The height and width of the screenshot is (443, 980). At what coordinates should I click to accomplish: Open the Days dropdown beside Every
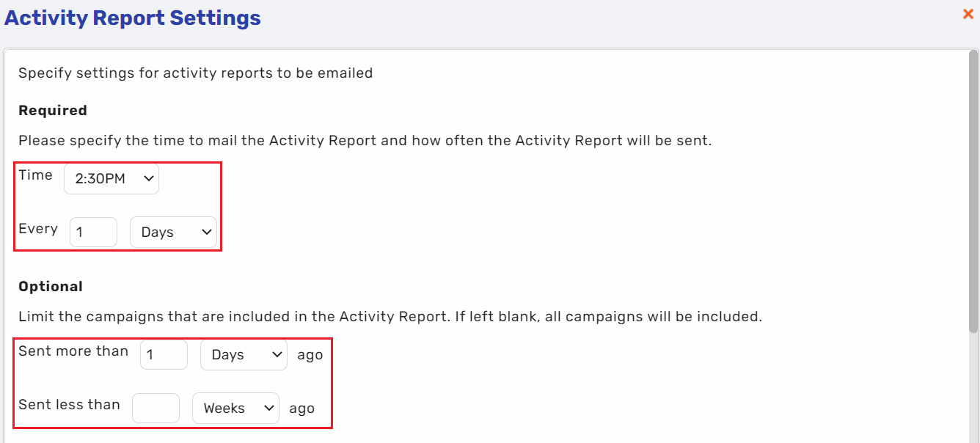173,232
